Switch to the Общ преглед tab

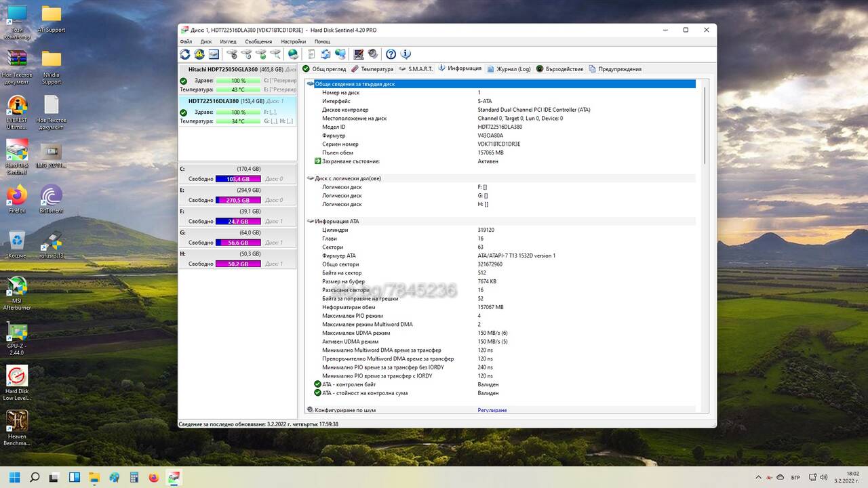coord(324,68)
